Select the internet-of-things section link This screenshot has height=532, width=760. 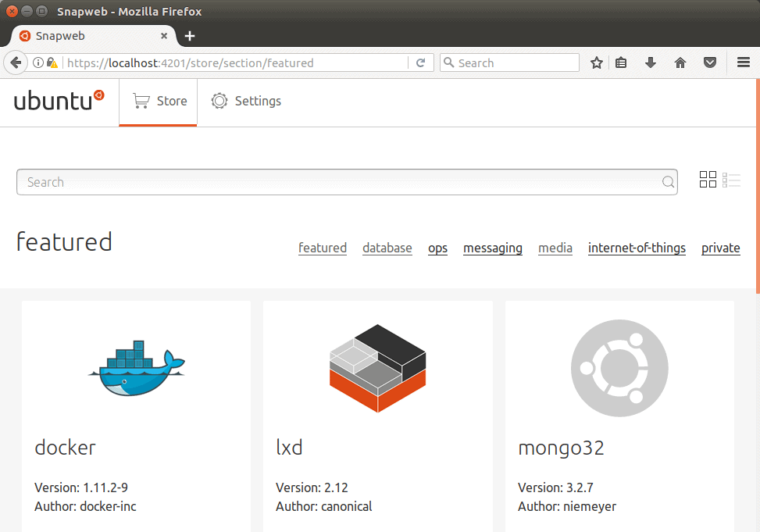(637, 248)
